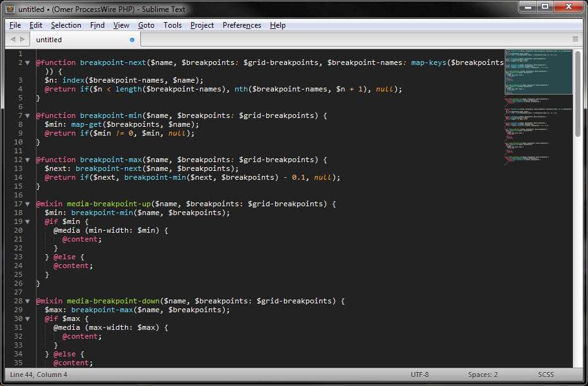The width and height of the screenshot is (588, 386).
Task: Open the Goto menu
Action: (146, 25)
